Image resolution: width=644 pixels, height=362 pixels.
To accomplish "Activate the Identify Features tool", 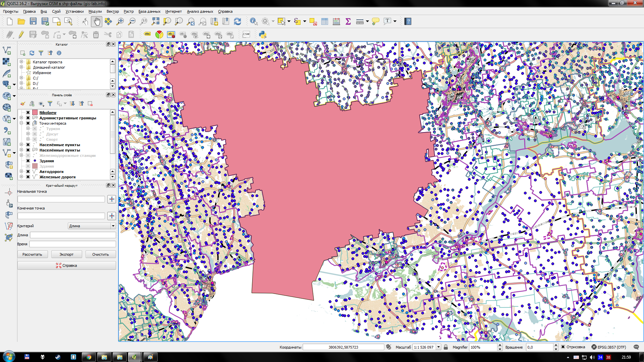I will click(x=254, y=21).
